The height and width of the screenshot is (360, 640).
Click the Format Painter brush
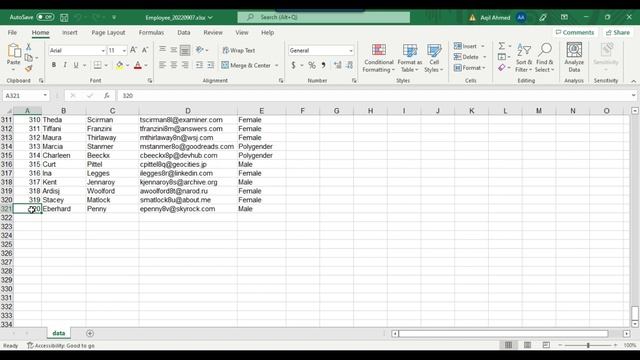coord(29,69)
